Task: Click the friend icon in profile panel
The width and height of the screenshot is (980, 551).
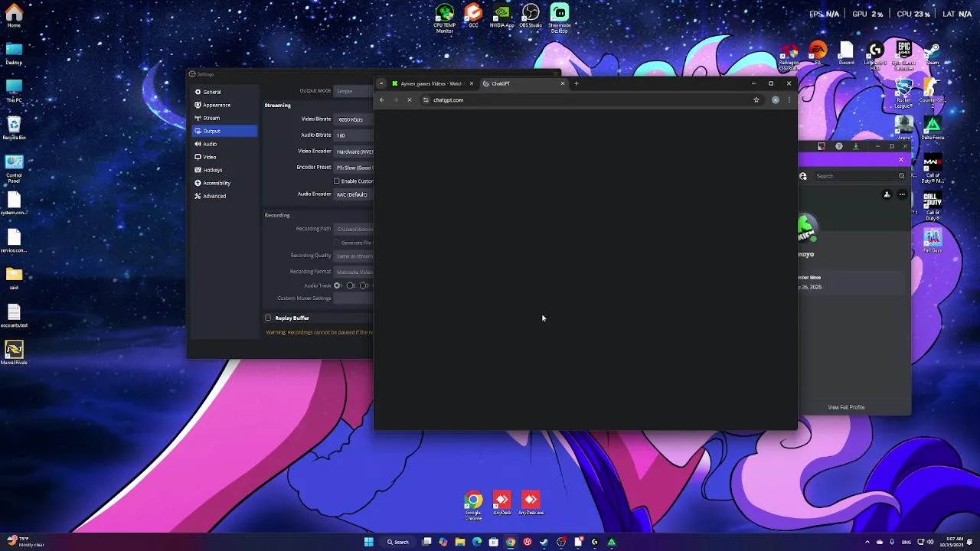Action: (x=887, y=194)
